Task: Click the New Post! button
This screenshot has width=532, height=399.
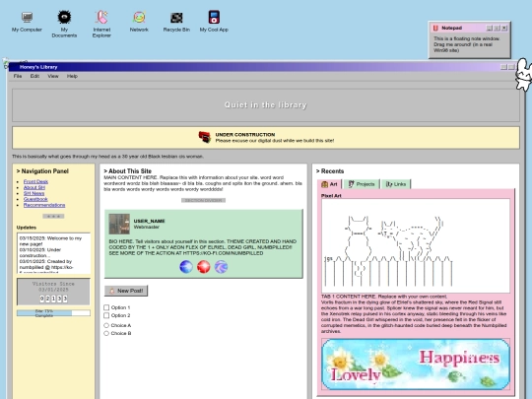Action: coord(126,291)
